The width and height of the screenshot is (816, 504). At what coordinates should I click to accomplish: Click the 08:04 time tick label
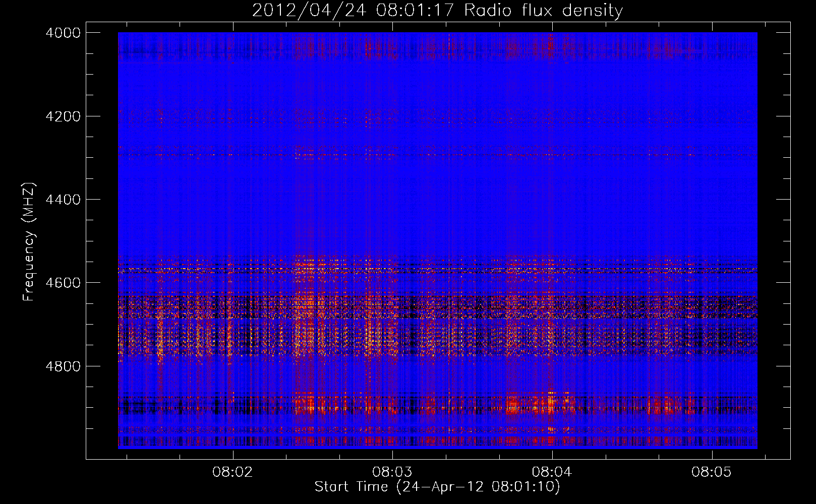coord(552,472)
